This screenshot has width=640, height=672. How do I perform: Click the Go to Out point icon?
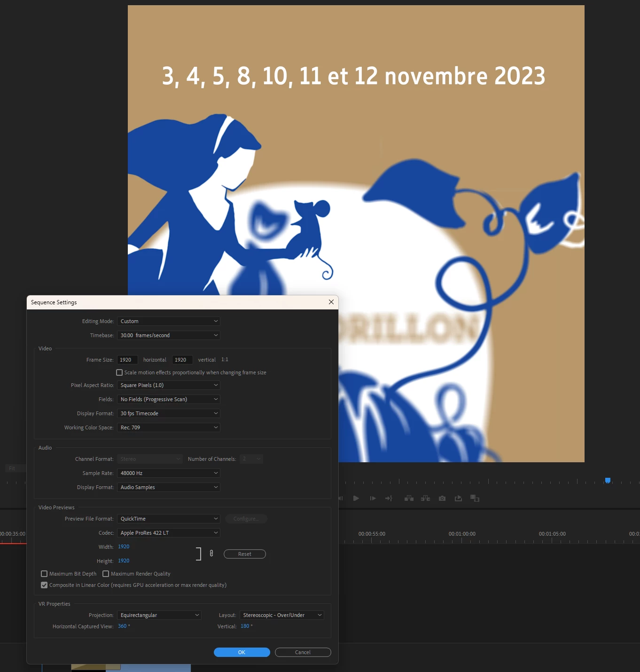coord(389,498)
